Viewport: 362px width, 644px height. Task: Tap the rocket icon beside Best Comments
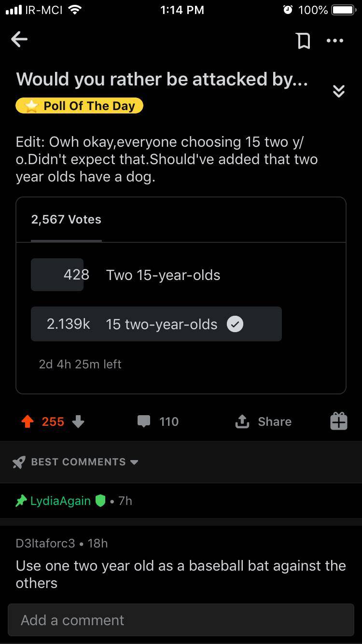click(19, 462)
